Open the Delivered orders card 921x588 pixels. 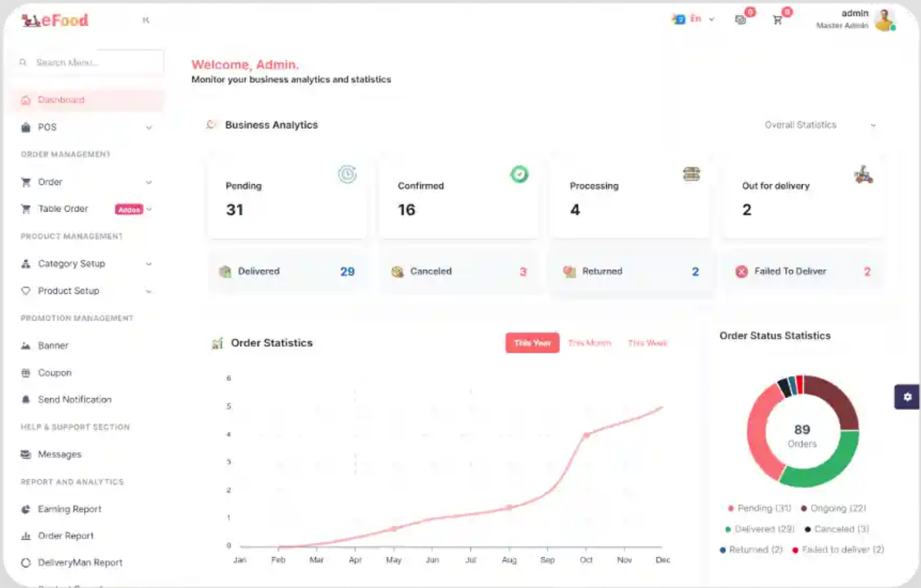tap(287, 271)
